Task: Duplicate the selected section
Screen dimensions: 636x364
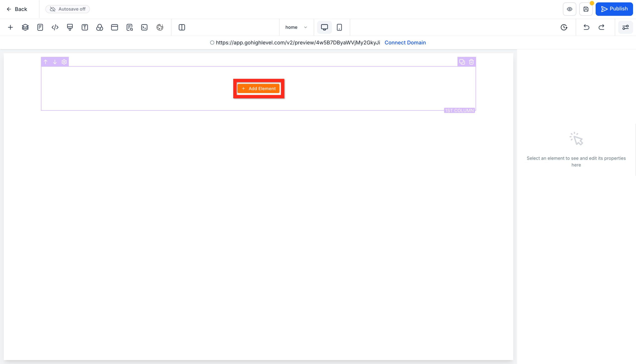Action: pos(462,62)
